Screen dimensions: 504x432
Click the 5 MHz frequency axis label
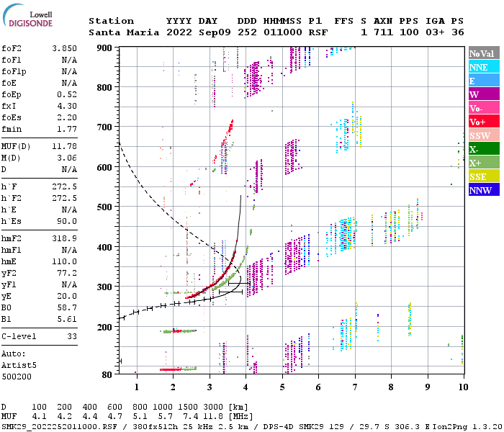point(282,387)
